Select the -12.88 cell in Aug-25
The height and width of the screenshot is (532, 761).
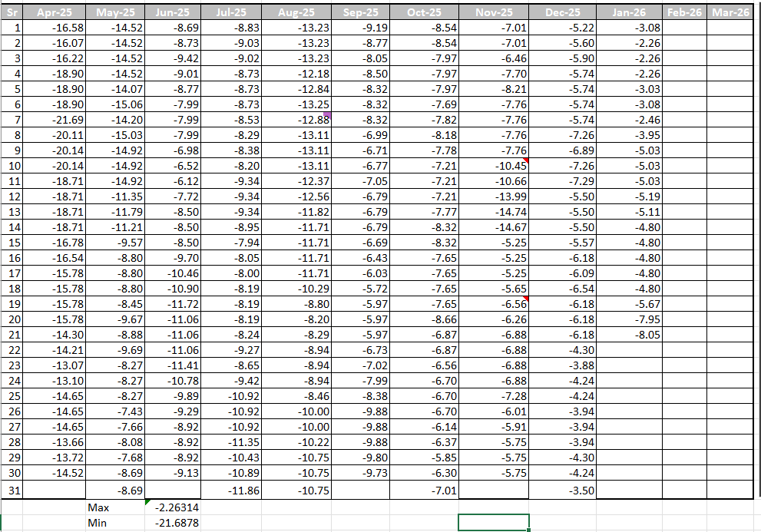point(296,120)
